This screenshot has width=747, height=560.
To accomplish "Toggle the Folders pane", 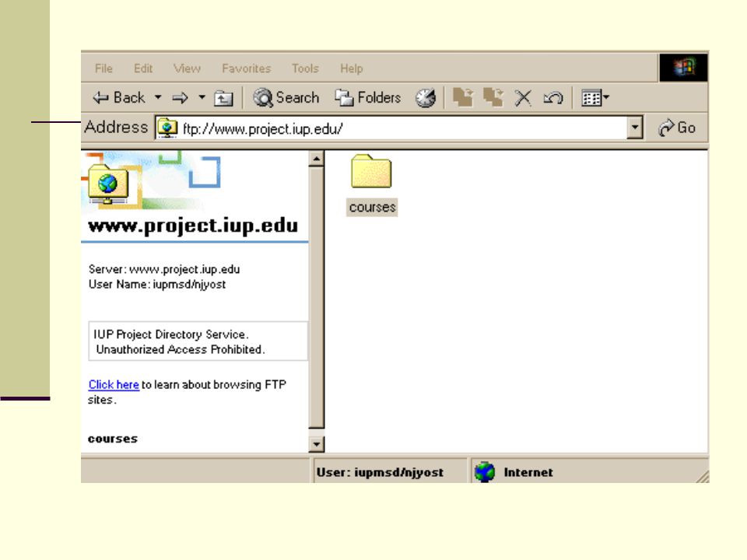I will click(x=368, y=98).
